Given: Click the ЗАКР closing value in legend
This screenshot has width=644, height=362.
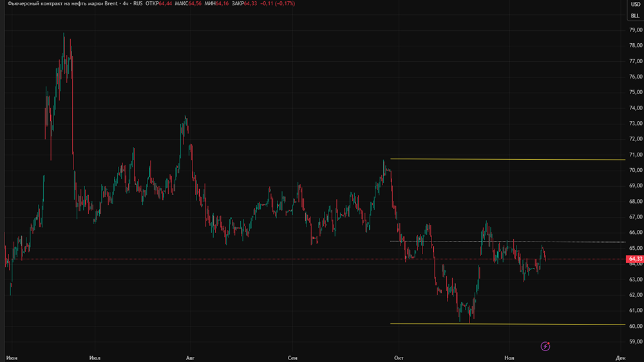Looking at the screenshot, I should click(252, 4).
